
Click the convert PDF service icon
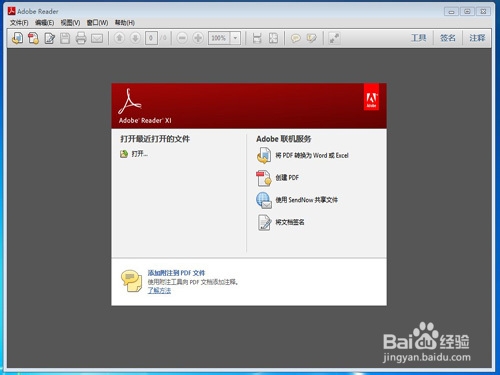(x=264, y=155)
